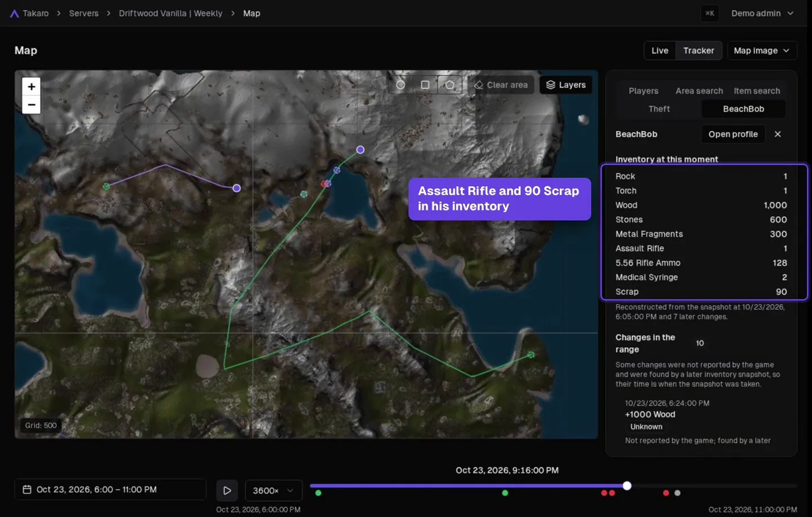Select the BeachBob tab
Screen dimensions: 812x517
[743, 109]
